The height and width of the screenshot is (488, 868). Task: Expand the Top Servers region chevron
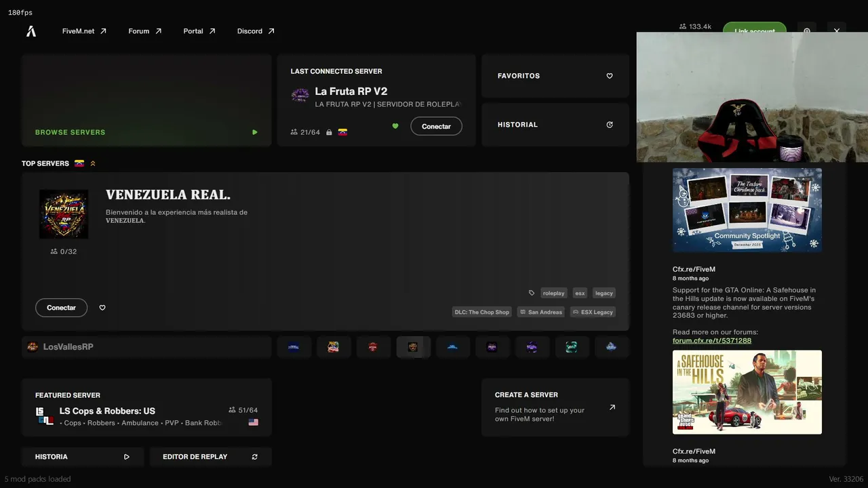point(93,163)
